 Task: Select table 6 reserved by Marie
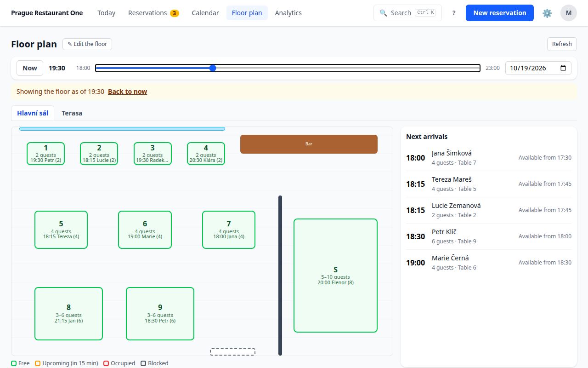coord(145,230)
